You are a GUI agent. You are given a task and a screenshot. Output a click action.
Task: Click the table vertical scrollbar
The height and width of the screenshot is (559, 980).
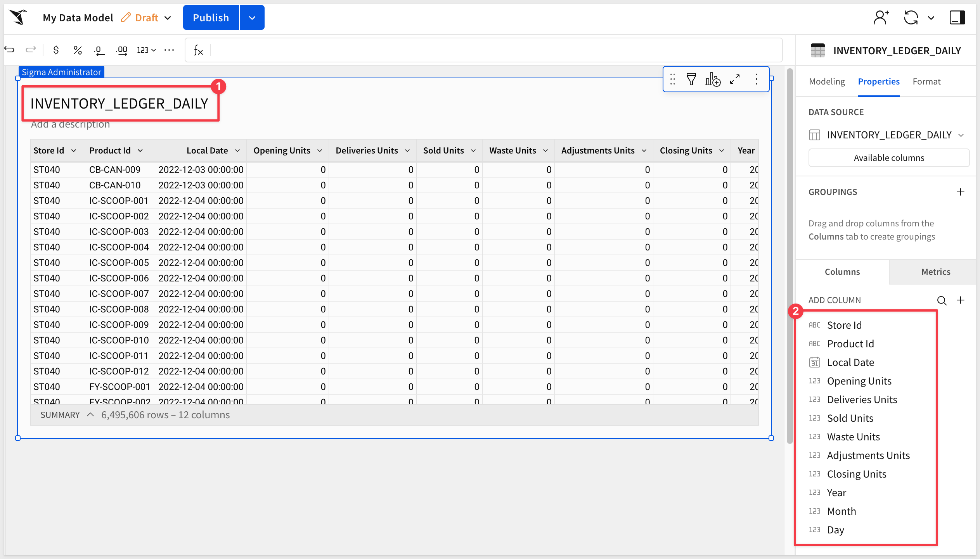(x=790, y=256)
